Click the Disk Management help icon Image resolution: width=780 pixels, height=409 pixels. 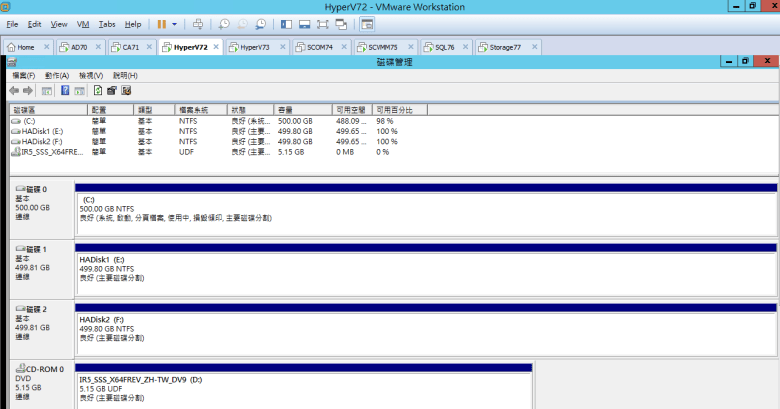coord(66,90)
